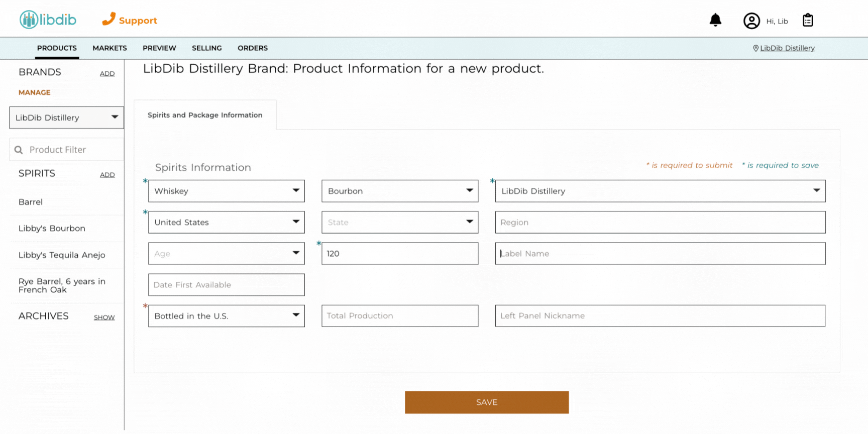Click the search magnifier in Product Filter
The width and height of the screenshot is (868, 434).
(19, 150)
